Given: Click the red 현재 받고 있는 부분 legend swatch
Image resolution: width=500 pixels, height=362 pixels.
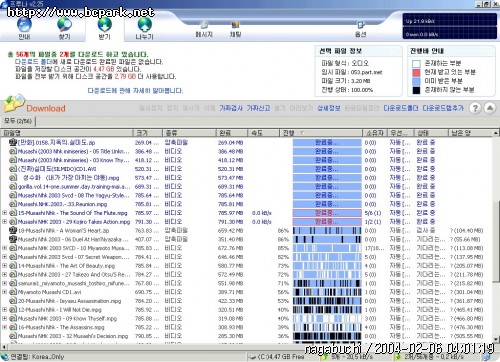Looking at the screenshot, I should pyautogui.click(x=416, y=72).
